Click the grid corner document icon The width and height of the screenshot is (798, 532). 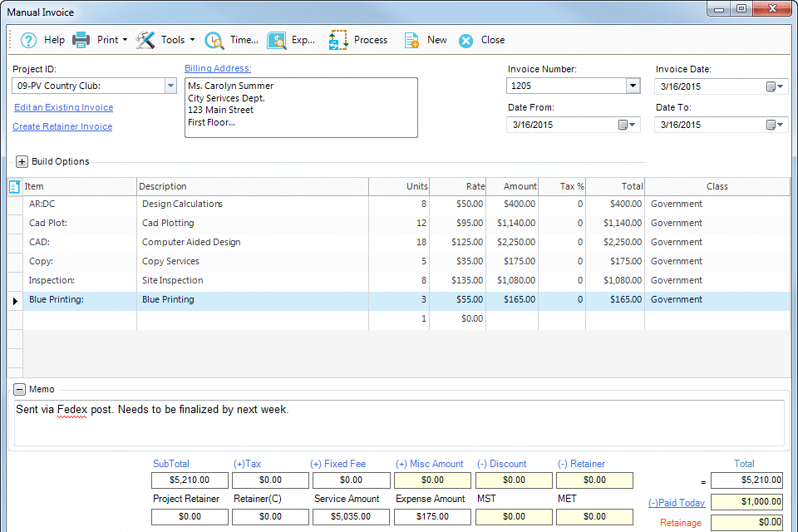(14, 187)
